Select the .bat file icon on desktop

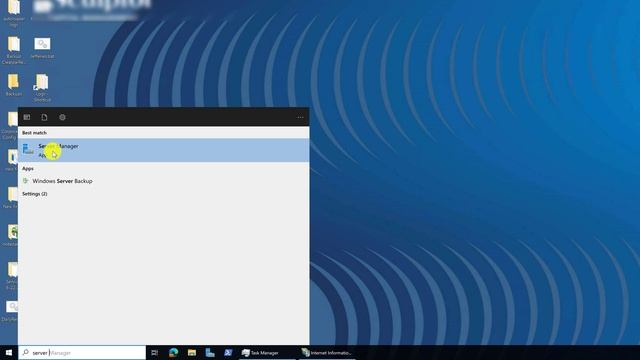point(42,48)
